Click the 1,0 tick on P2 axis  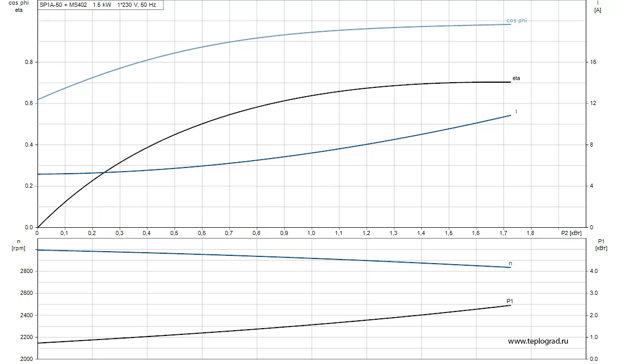(311, 233)
